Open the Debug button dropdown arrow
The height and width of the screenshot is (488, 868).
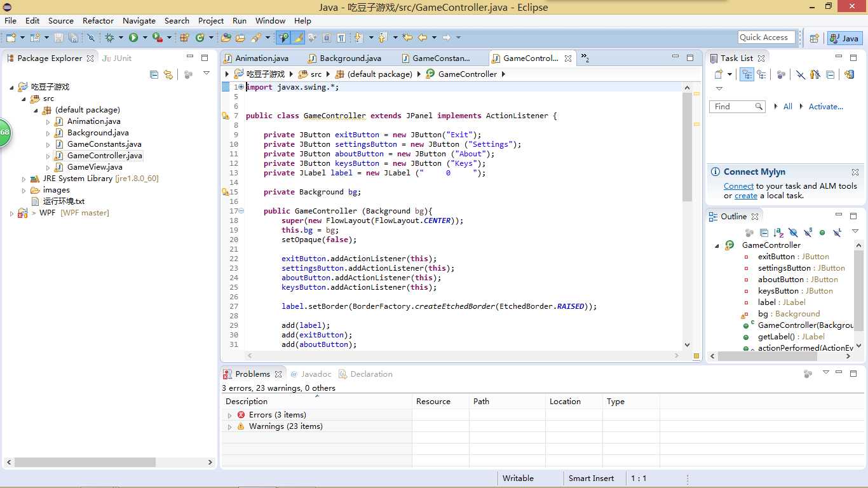[121, 38]
